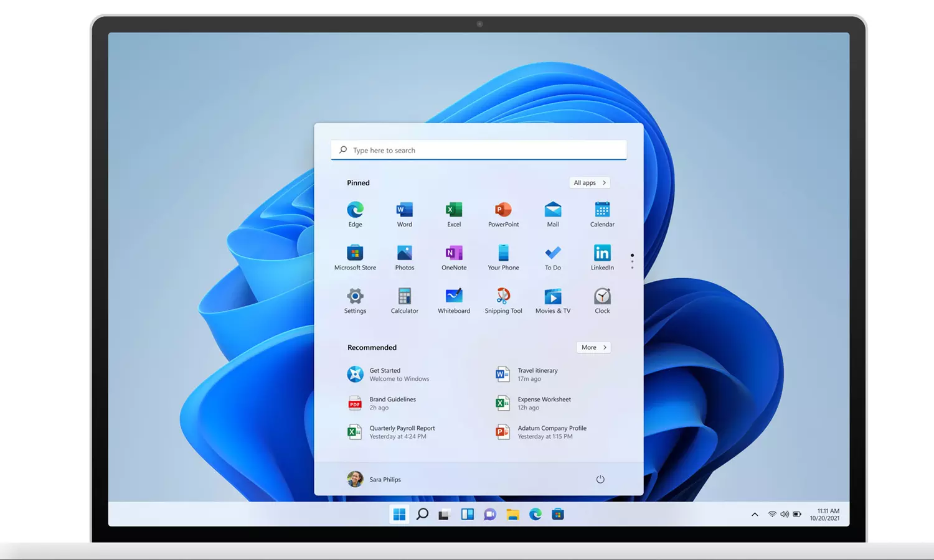Open File Explorer from the taskbar

coord(512,514)
